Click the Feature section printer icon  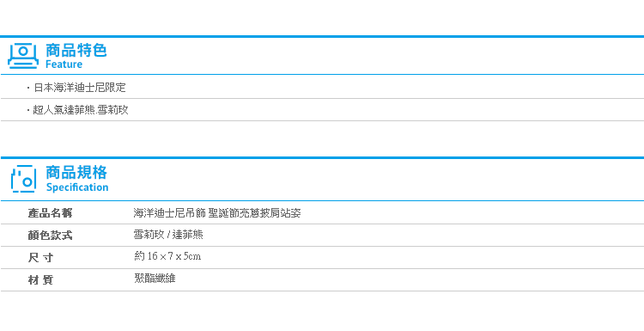click(23, 56)
